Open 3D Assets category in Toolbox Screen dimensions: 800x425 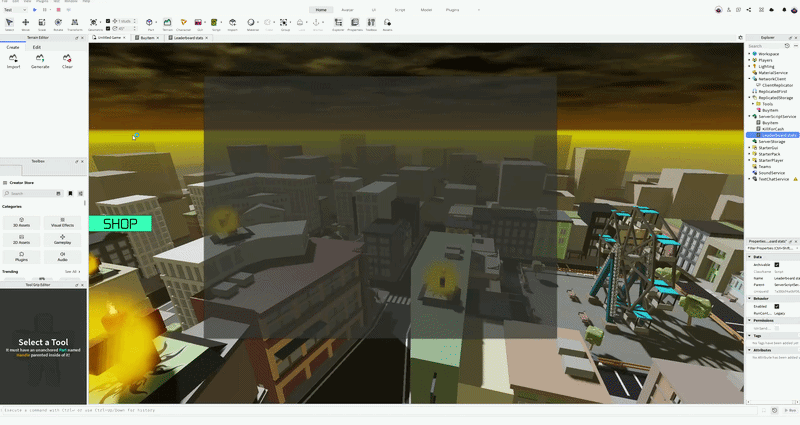[x=21, y=222]
